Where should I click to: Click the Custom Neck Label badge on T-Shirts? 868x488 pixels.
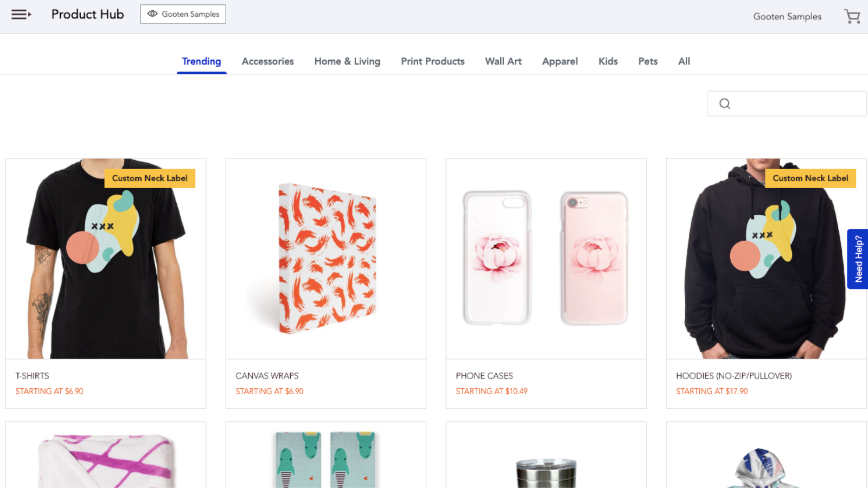pos(150,178)
